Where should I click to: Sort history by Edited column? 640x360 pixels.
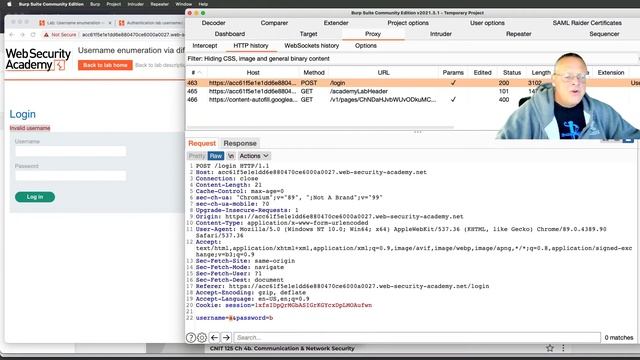coord(482,73)
